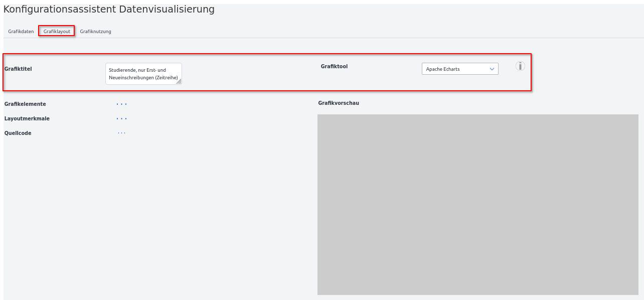Click the Grafikvorschau heading
The height and width of the screenshot is (300, 644).
(x=339, y=103)
